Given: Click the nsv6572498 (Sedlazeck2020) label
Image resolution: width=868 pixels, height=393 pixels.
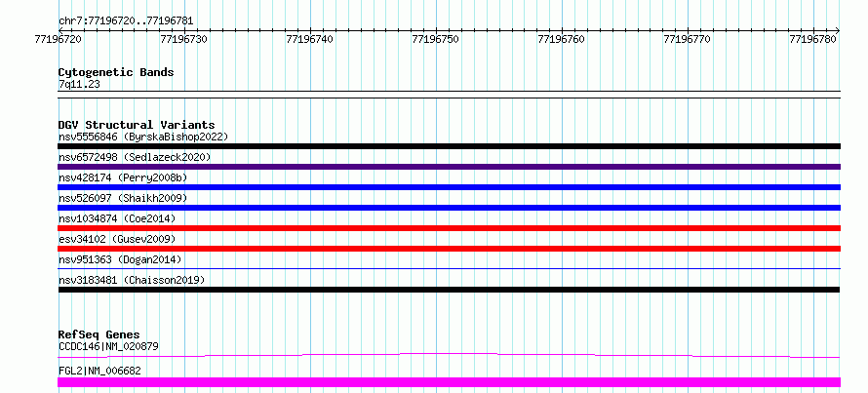Looking at the screenshot, I should tap(135, 157).
